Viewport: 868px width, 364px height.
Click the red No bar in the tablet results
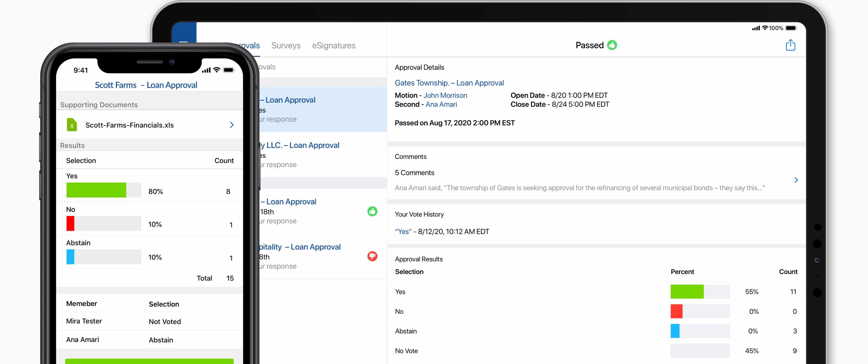(x=676, y=311)
